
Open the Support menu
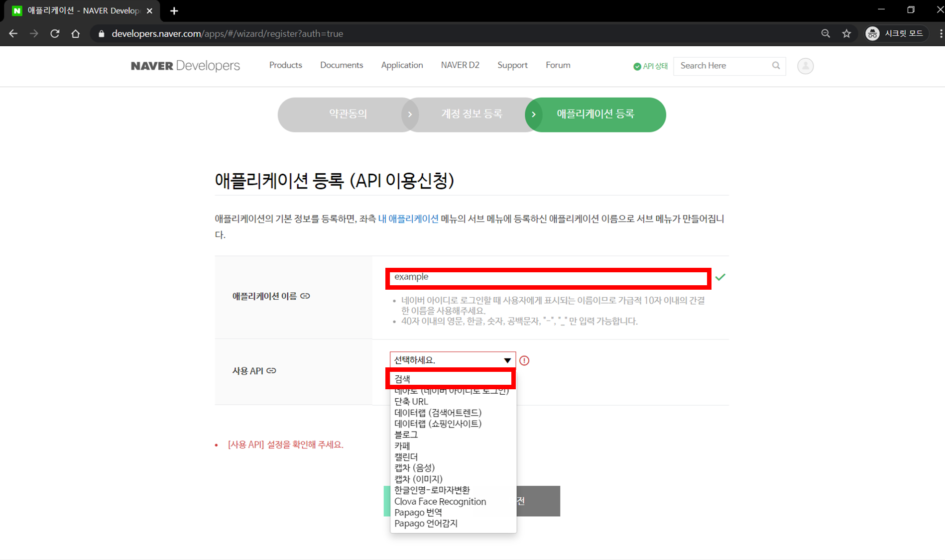tap(512, 65)
